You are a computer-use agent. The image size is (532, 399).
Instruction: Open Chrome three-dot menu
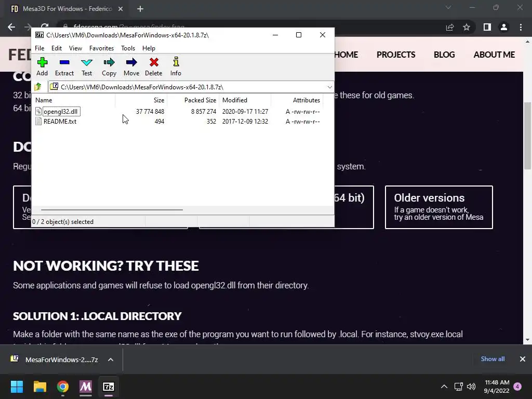point(521,27)
